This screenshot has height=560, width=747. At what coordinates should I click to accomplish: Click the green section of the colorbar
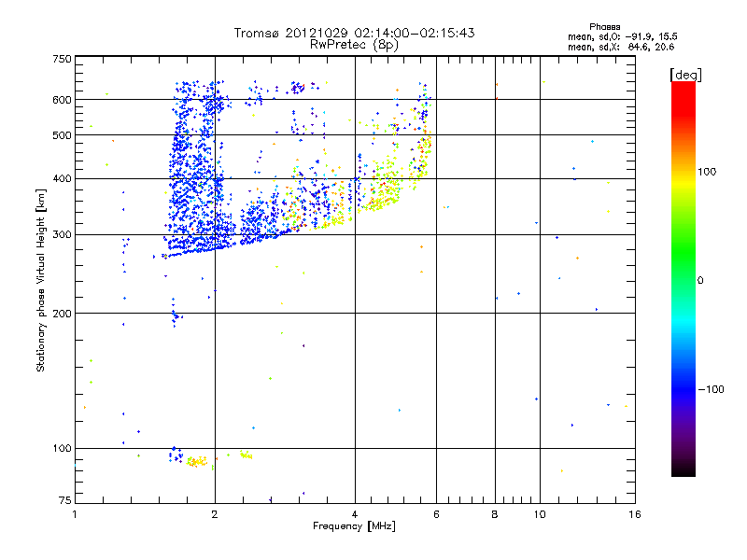pyautogui.click(x=684, y=252)
